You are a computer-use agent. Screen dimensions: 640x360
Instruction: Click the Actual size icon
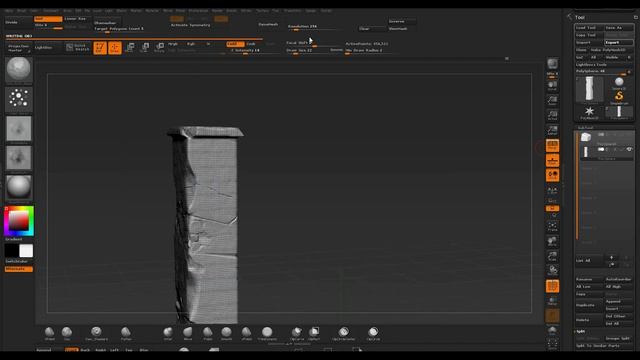pos(552,116)
